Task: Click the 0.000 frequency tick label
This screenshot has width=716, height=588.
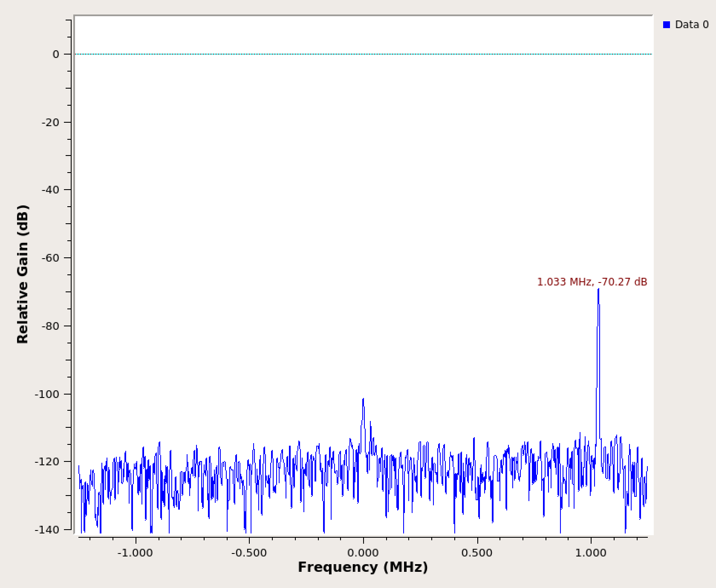Action: pos(363,553)
